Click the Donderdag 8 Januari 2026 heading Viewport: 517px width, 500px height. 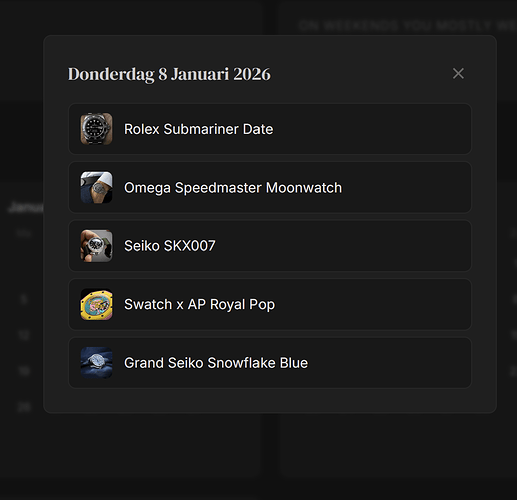tap(169, 74)
